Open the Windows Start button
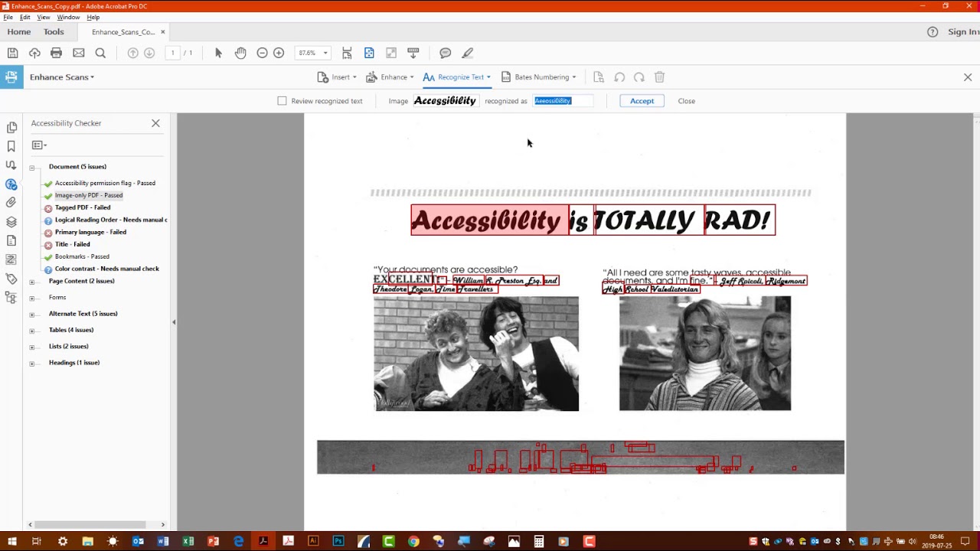This screenshot has width=980, height=551. pyautogui.click(x=12, y=541)
